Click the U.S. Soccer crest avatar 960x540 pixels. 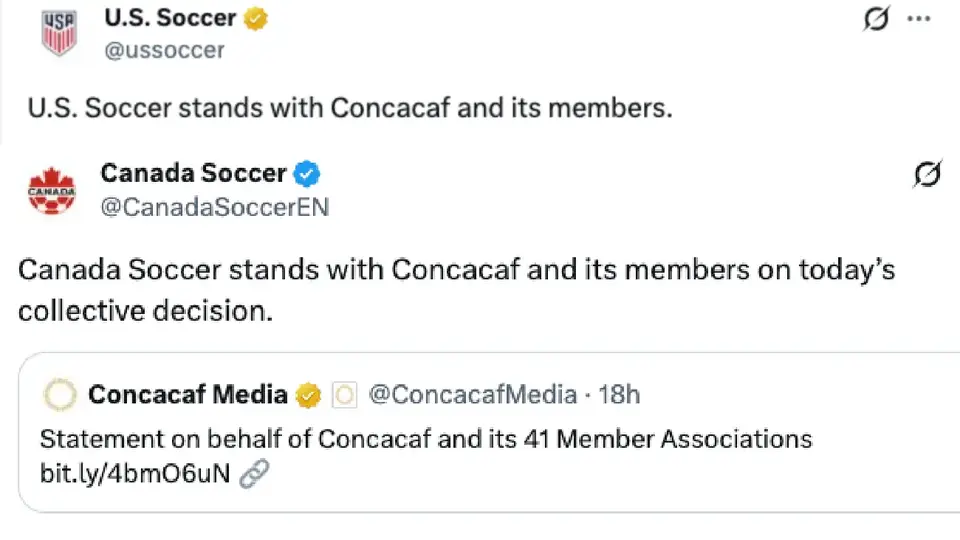point(59,34)
